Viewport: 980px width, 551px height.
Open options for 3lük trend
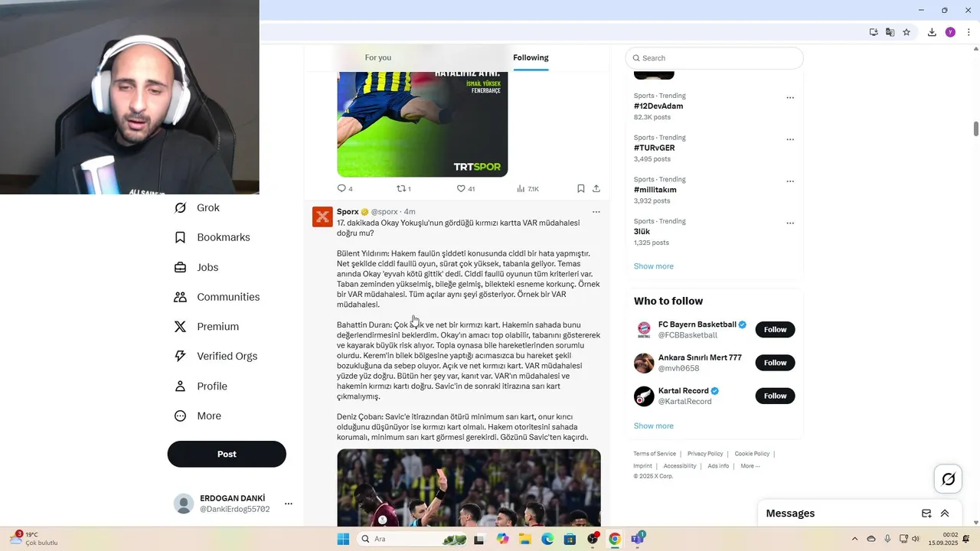(x=790, y=223)
